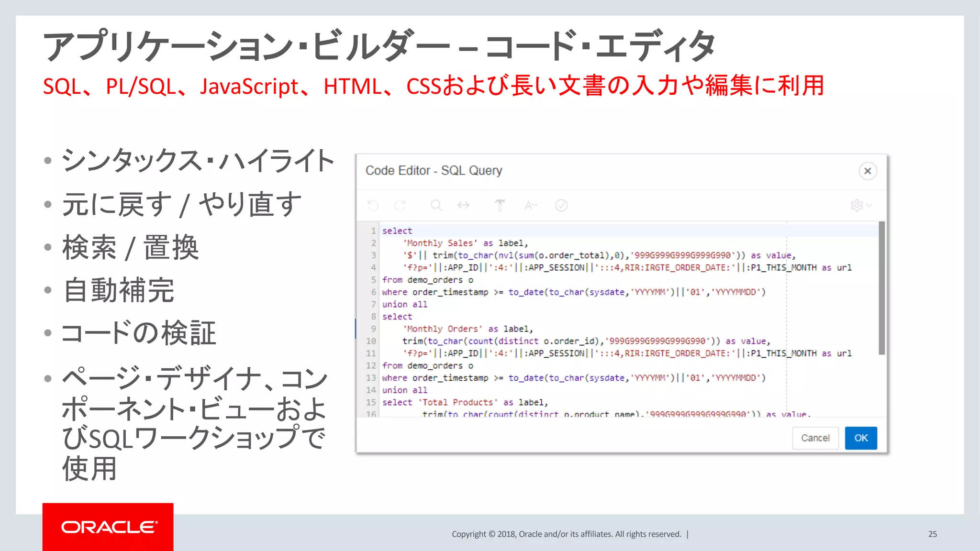Click line number 10 in the gutter

click(x=371, y=341)
